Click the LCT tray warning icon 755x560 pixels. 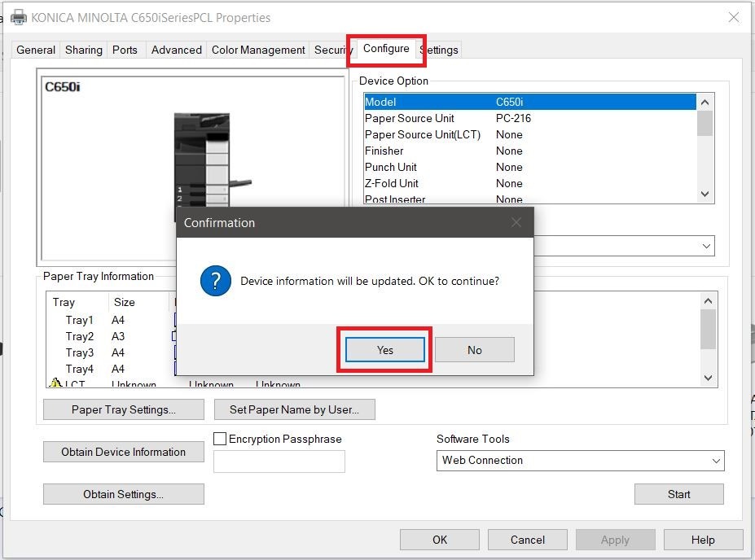point(55,383)
